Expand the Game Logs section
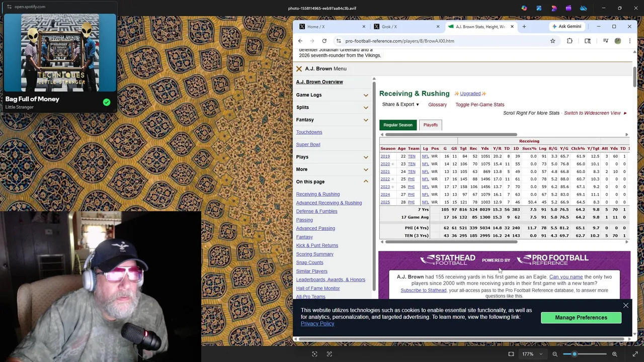The image size is (644, 362). click(332, 95)
